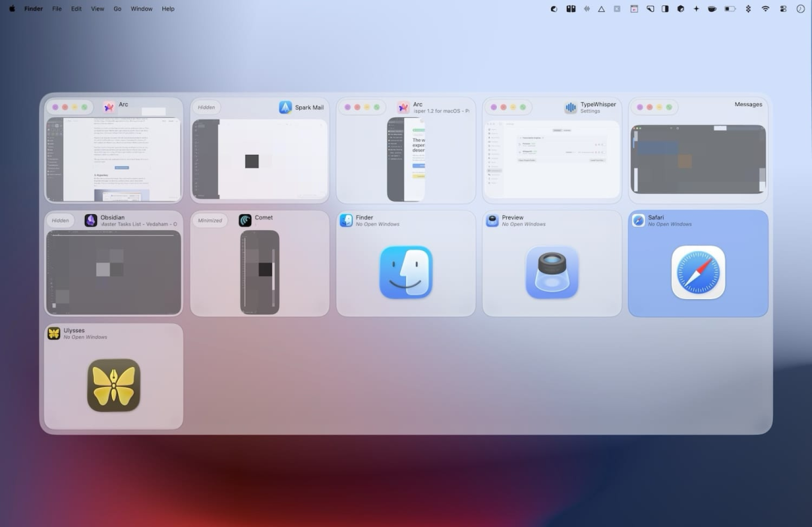Click 'No Open Windows' under Safari
The image size is (812, 527).
point(670,224)
